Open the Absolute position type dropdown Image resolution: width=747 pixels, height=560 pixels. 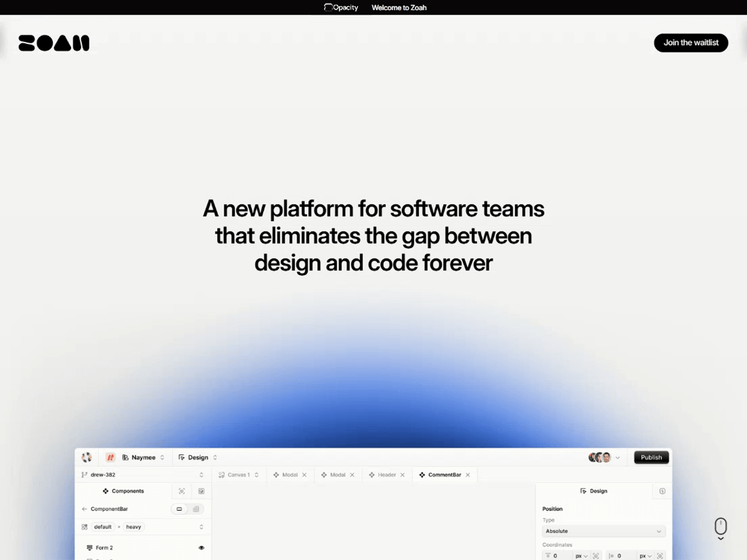[x=603, y=531]
